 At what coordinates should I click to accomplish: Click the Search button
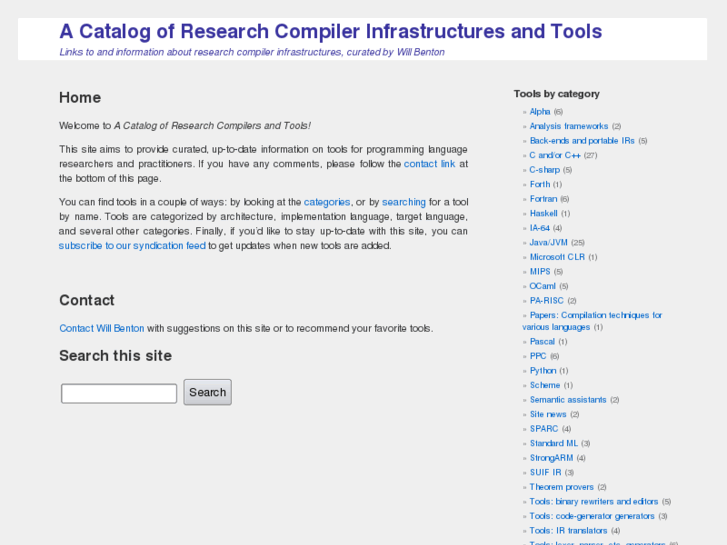(x=207, y=392)
